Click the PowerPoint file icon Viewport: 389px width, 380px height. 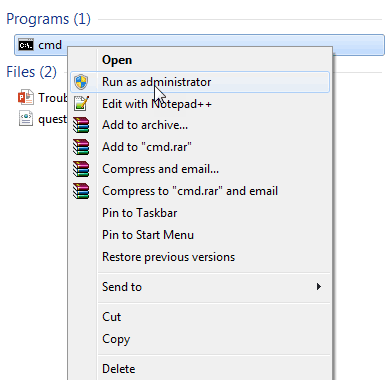(26, 97)
